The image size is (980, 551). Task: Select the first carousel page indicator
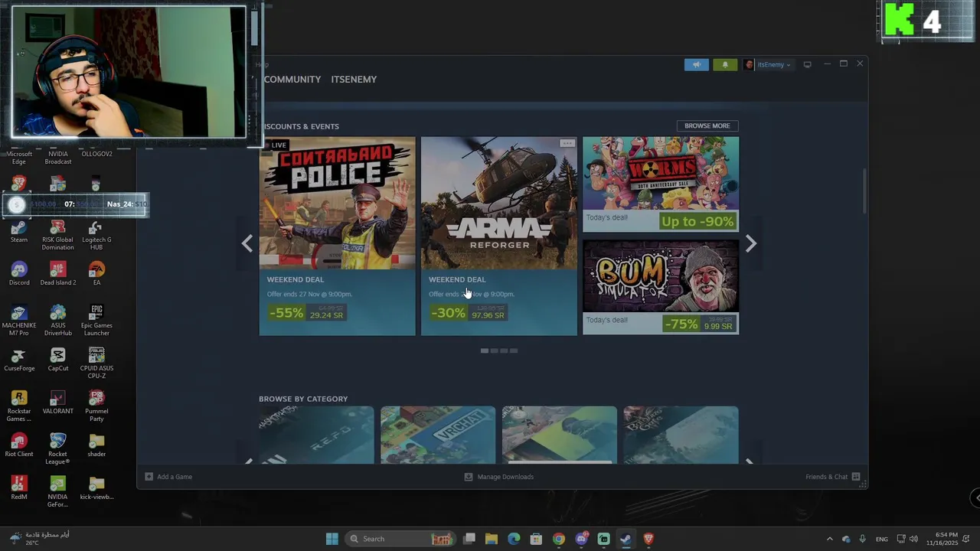[x=485, y=350]
